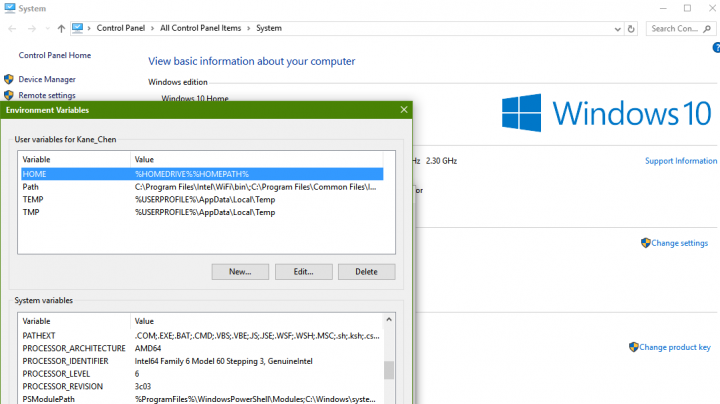Select PROCESSOR_LEVEL system variable
720x404 pixels.
click(x=202, y=374)
